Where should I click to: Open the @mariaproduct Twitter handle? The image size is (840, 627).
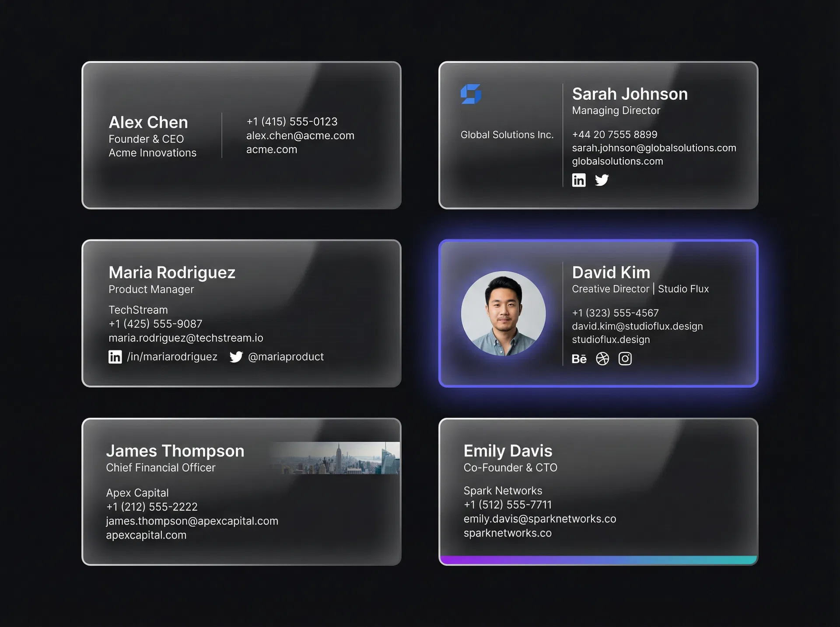286,357
